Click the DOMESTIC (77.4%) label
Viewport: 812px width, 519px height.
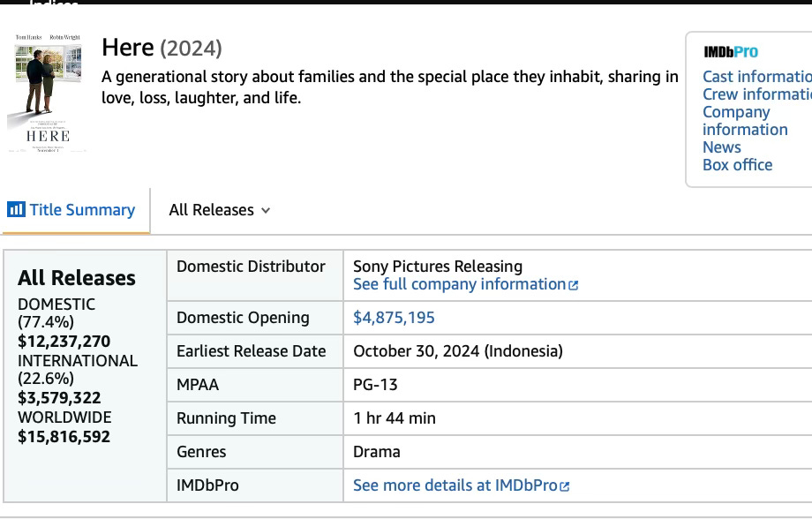pyautogui.click(x=56, y=312)
